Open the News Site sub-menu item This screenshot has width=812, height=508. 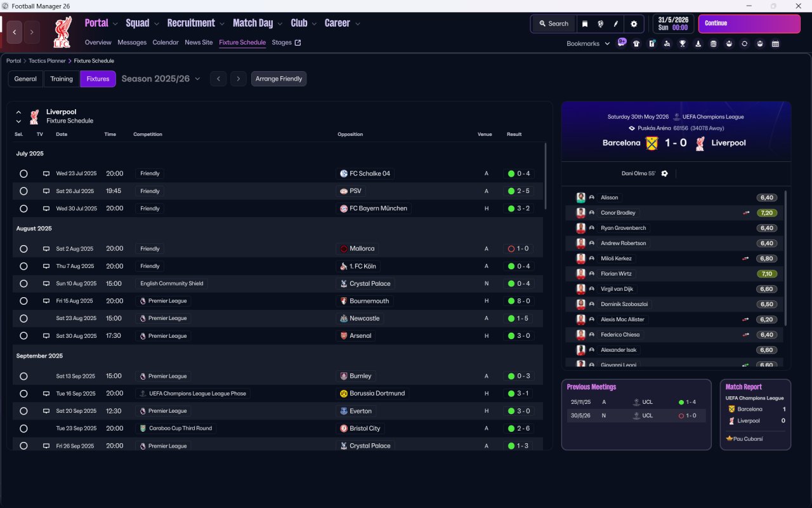coord(199,43)
